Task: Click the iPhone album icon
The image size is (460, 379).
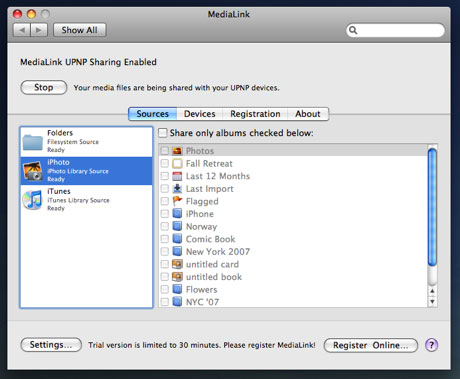Action: click(177, 214)
